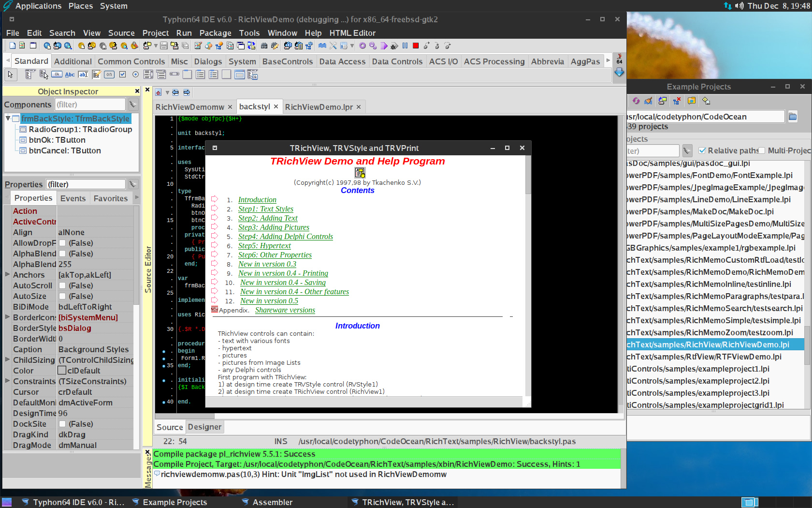Open the HTML Editor menu
Viewport: 812px width, 508px height.
(352, 33)
